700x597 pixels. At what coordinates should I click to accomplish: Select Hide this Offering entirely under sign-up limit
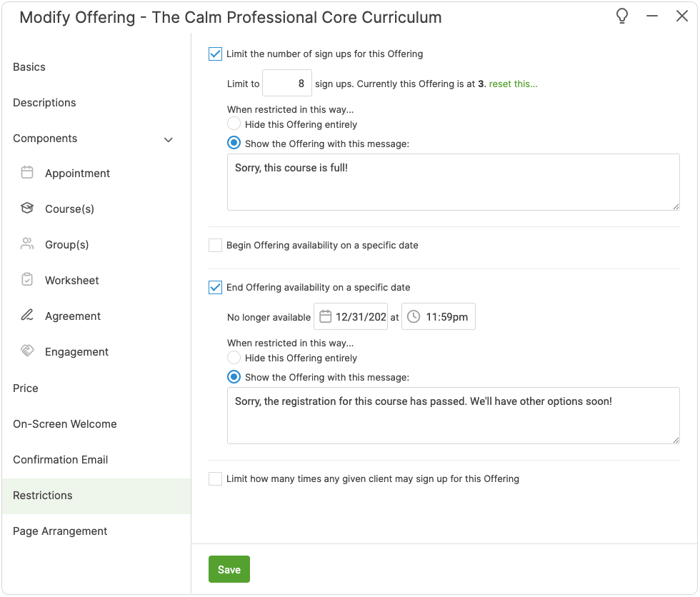tap(234, 124)
